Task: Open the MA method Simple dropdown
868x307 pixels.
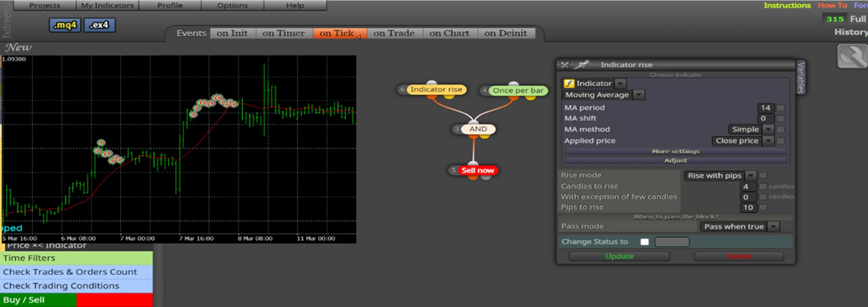Action: [x=768, y=129]
